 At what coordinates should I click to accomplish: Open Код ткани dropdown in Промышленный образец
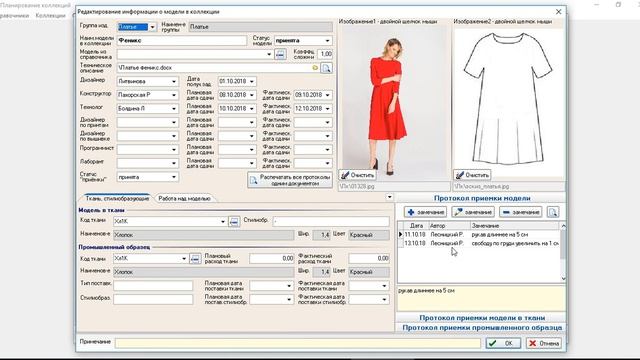(184, 258)
